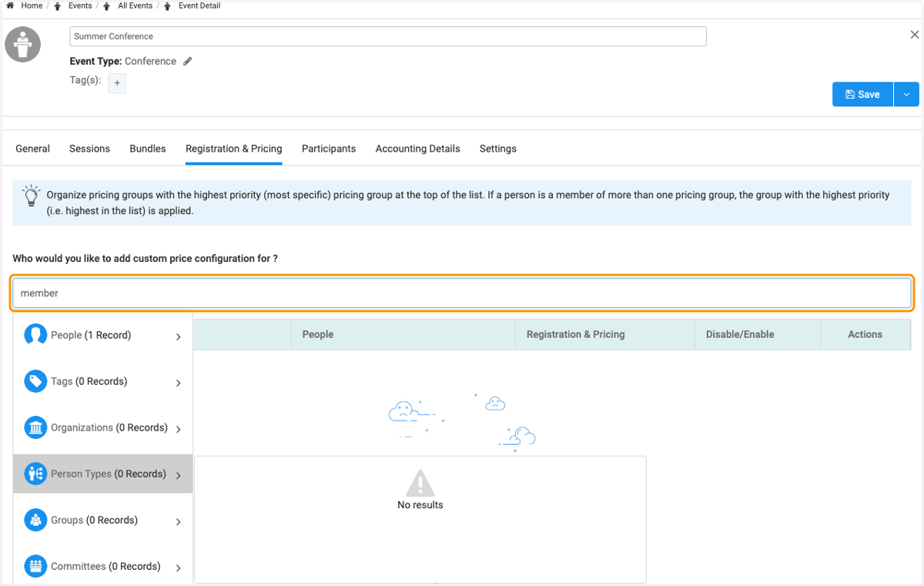The image size is (924, 586).
Task: Select the Registration & Pricing tab
Action: [x=233, y=149]
